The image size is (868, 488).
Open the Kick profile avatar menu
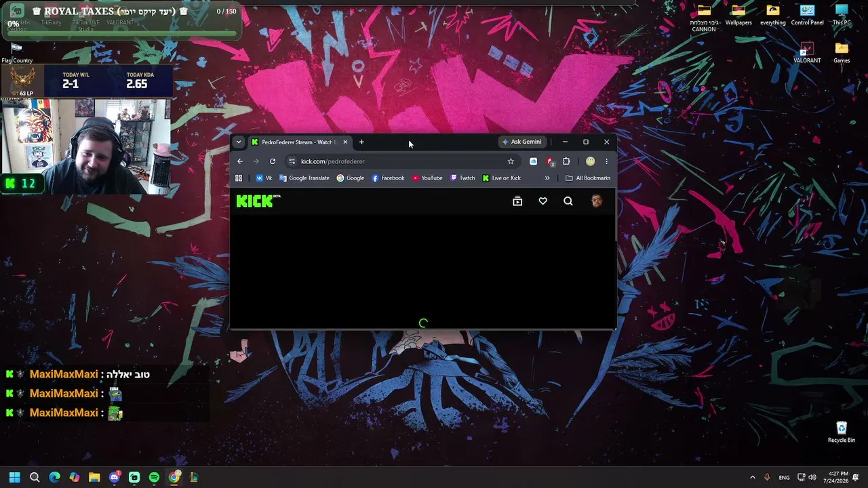(597, 201)
